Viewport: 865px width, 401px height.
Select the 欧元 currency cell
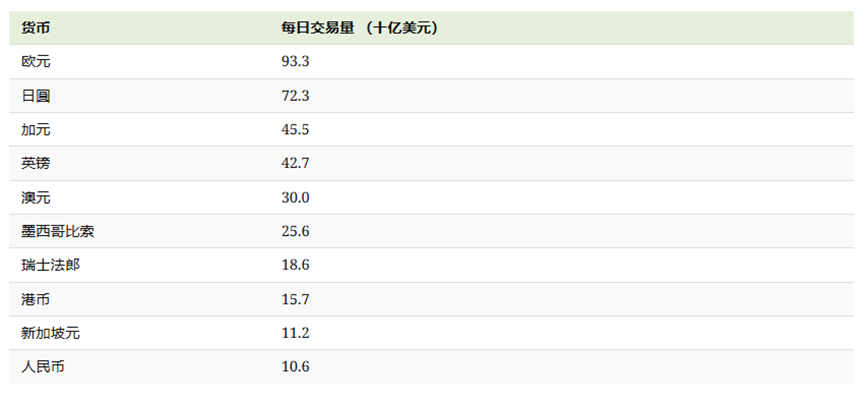tap(36, 61)
